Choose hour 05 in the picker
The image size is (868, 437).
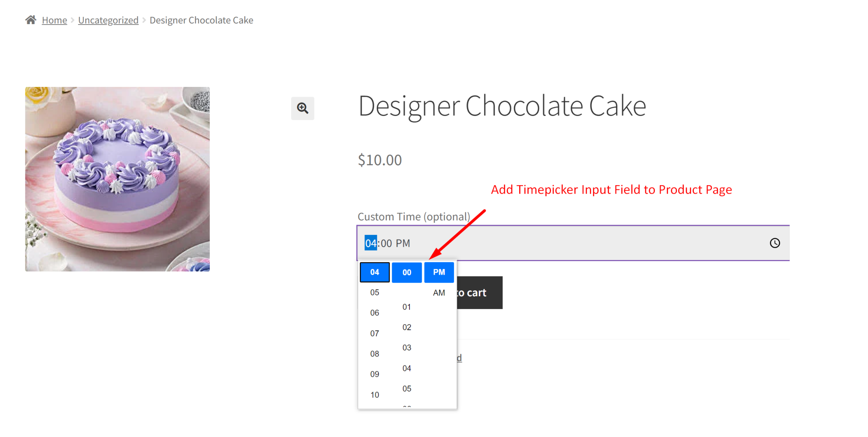tap(375, 292)
